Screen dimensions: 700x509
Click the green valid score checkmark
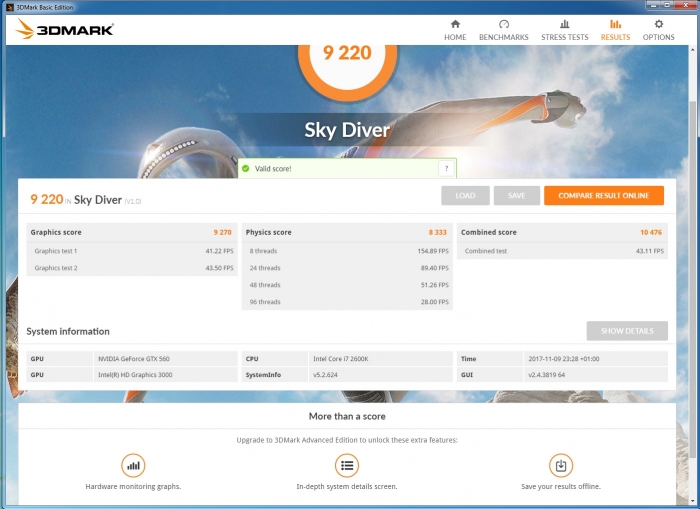click(245, 168)
